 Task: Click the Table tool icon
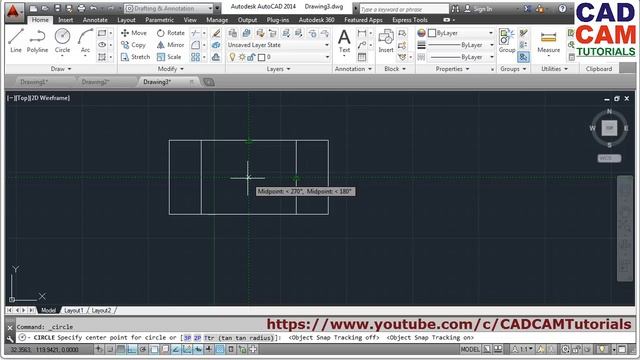click(x=362, y=57)
